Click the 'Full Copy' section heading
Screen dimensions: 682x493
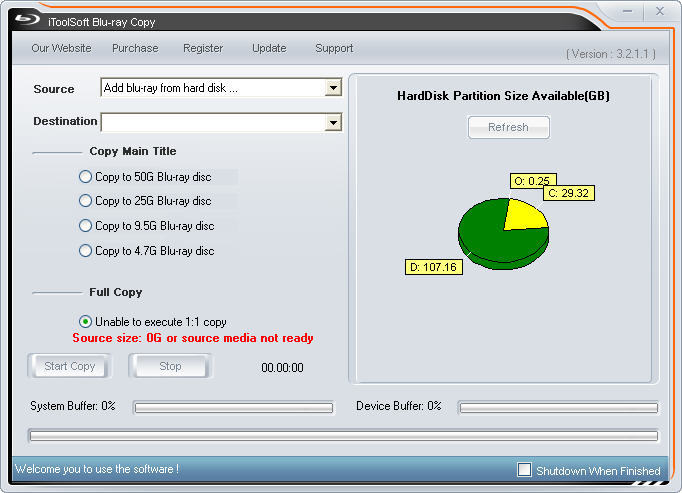(116, 292)
